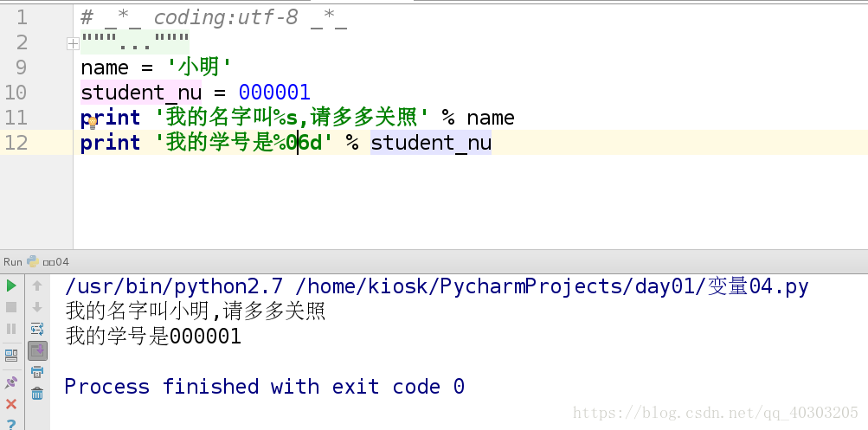This screenshot has height=430, width=868.
Task: Rerun the script with the green play icon
Action: coord(11,285)
